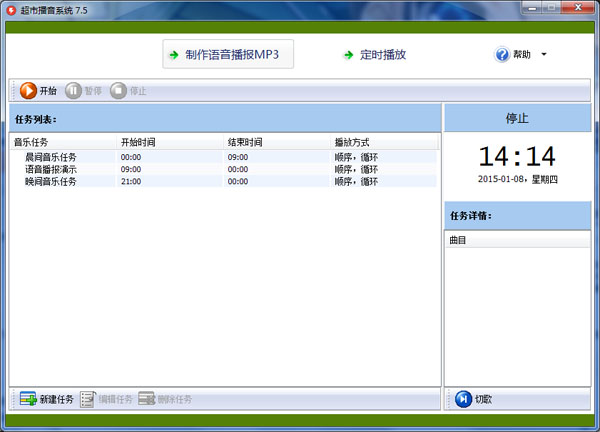Select the 晨间音乐任务 row in task list
Viewport: 600px width, 432px height.
[x=51, y=157]
